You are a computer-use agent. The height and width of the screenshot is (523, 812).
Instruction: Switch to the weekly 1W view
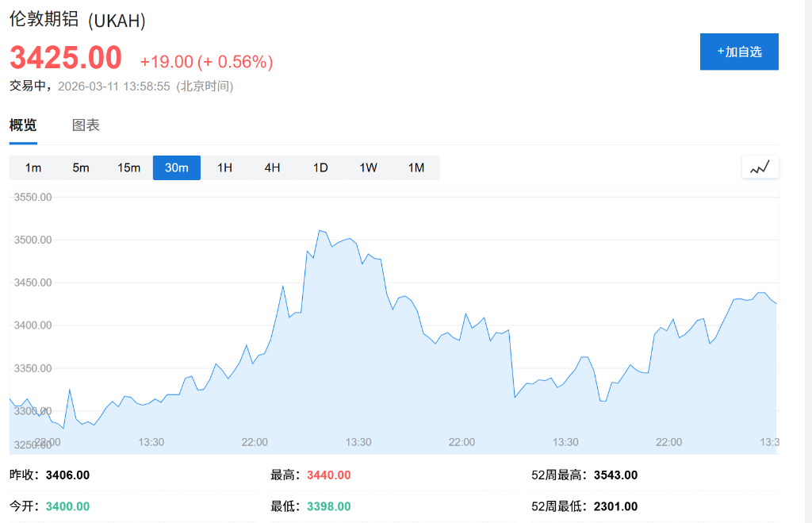point(367,167)
